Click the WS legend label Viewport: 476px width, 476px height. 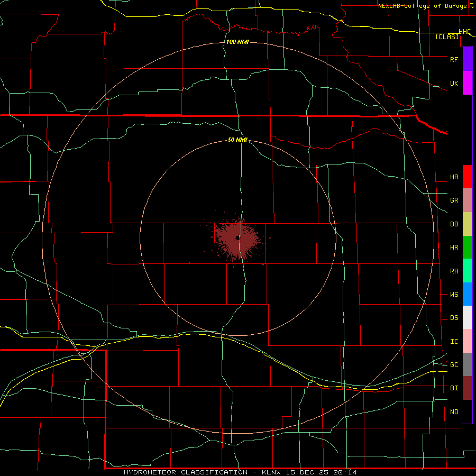click(454, 295)
